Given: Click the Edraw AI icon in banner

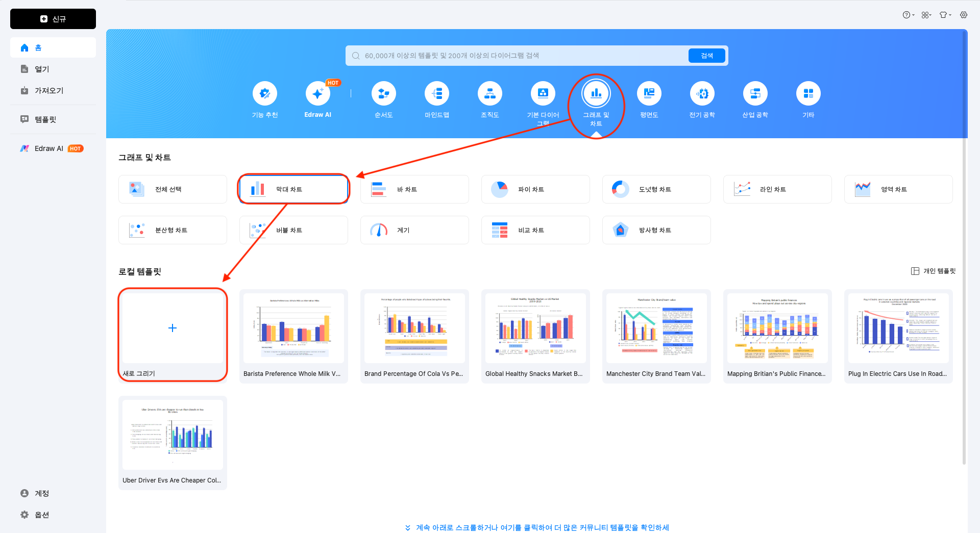Looking at the screenshot, I should click(x=317, y=94).
